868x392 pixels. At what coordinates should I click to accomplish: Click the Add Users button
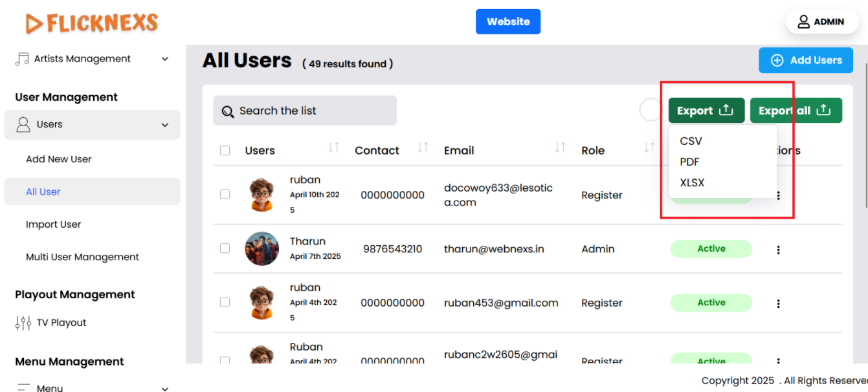[806, 60]
